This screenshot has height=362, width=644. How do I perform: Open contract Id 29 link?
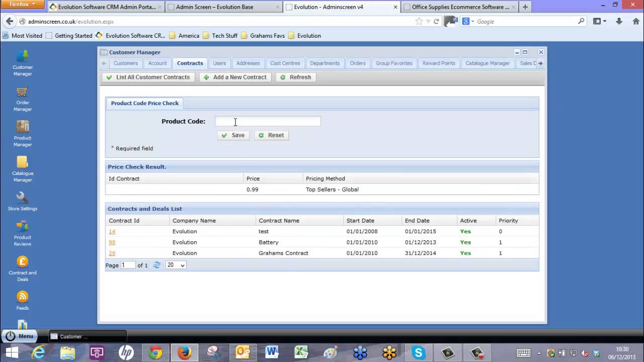[x=112, y=253]
